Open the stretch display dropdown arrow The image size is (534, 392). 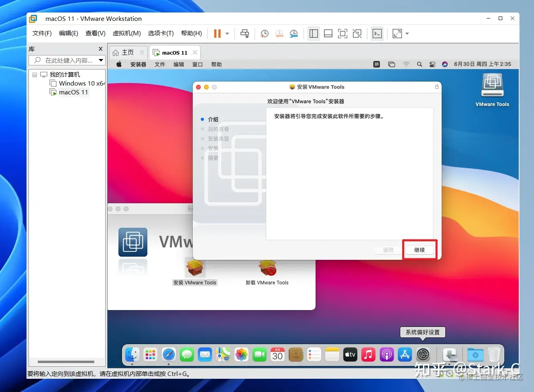pyautogui.click(x=407, y=34)
